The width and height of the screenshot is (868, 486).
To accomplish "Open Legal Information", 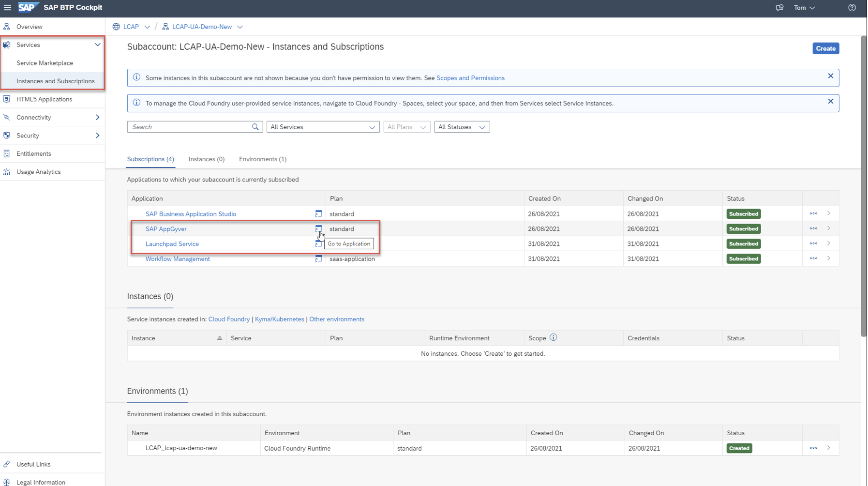I will tap(41, 482).
